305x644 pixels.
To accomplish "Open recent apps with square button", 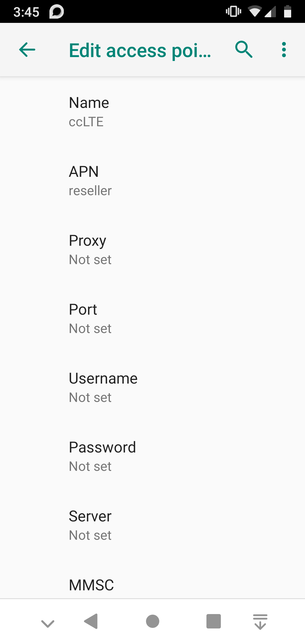I will pos(213,621).
